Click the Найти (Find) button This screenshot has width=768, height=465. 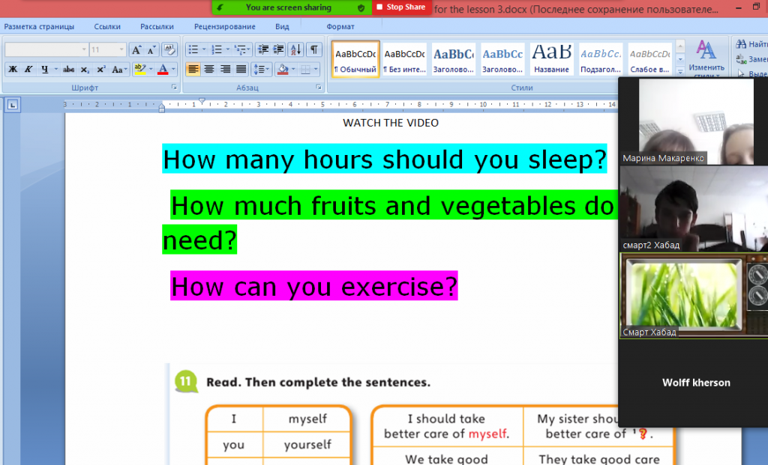pos(751,44)
